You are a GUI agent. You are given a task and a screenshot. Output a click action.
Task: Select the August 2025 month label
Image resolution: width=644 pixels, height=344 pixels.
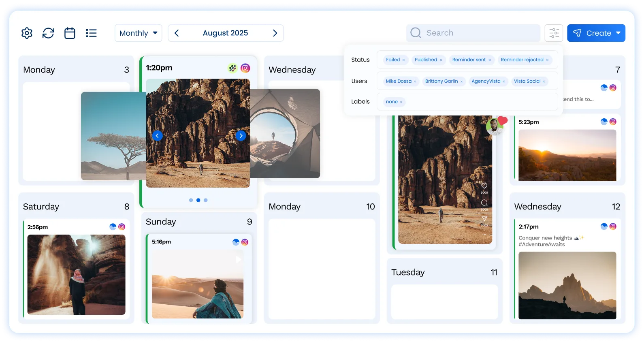pos(225,33)
